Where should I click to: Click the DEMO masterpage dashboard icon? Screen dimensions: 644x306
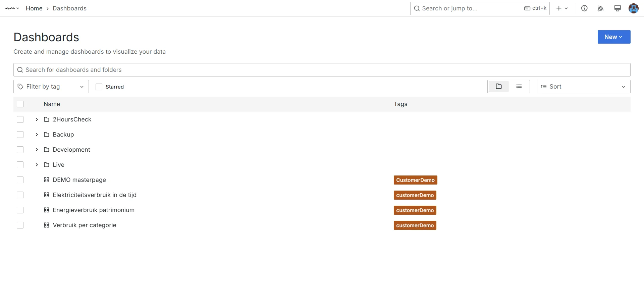pyautogui.click(x=46, y=180)
